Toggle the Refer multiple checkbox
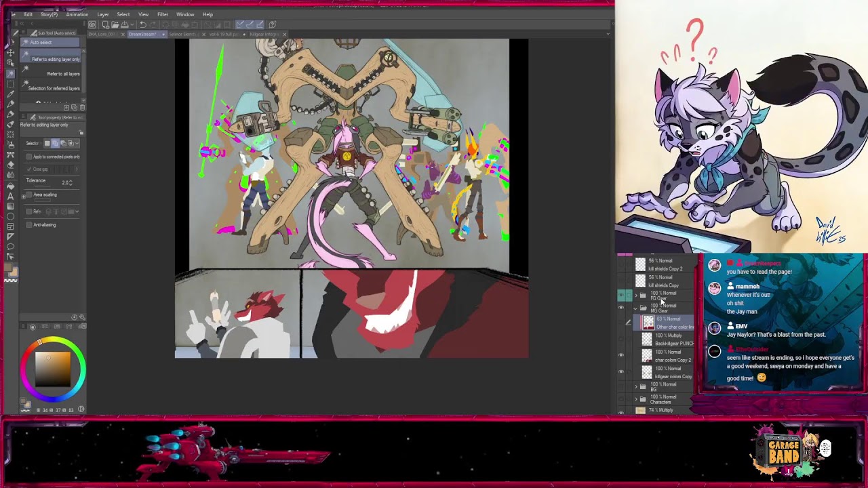 (x=28, y=211)
